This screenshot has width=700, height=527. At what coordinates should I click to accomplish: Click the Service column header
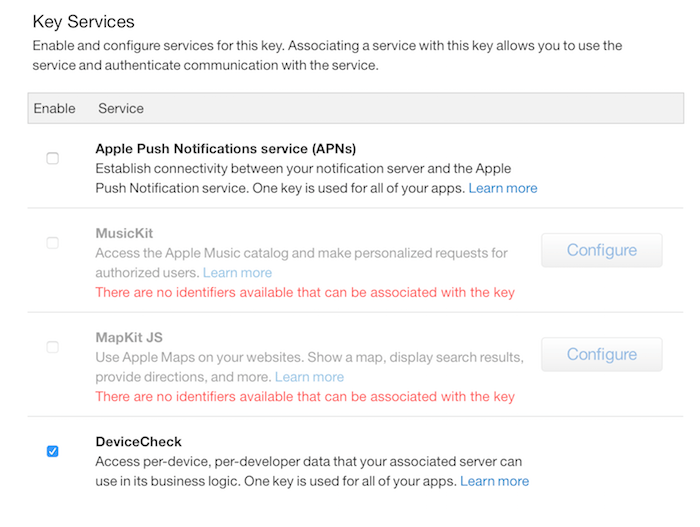(121, 109)
